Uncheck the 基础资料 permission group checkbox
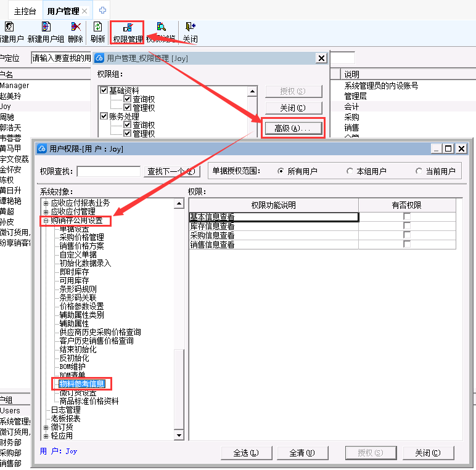The width and height of the screenshot is (476, 470). coord(104,91)
